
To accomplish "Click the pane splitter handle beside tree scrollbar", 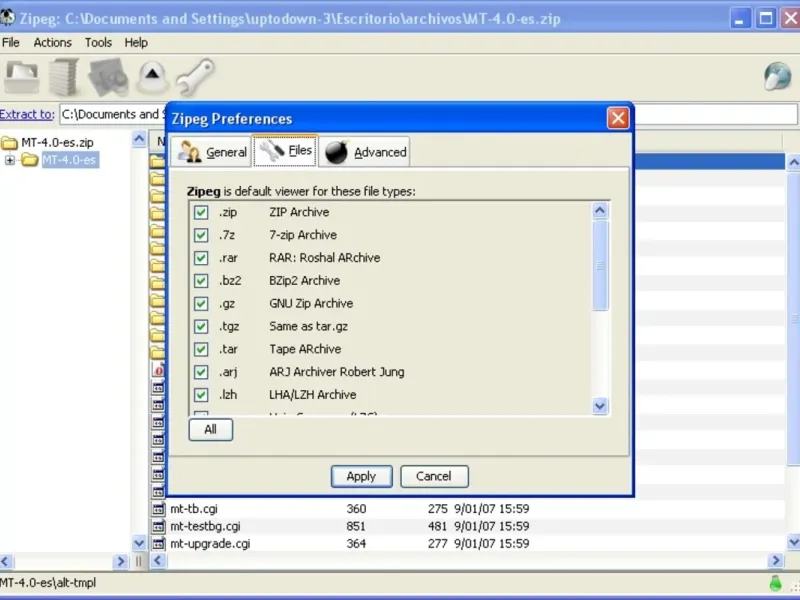I will tap(138, 561).
